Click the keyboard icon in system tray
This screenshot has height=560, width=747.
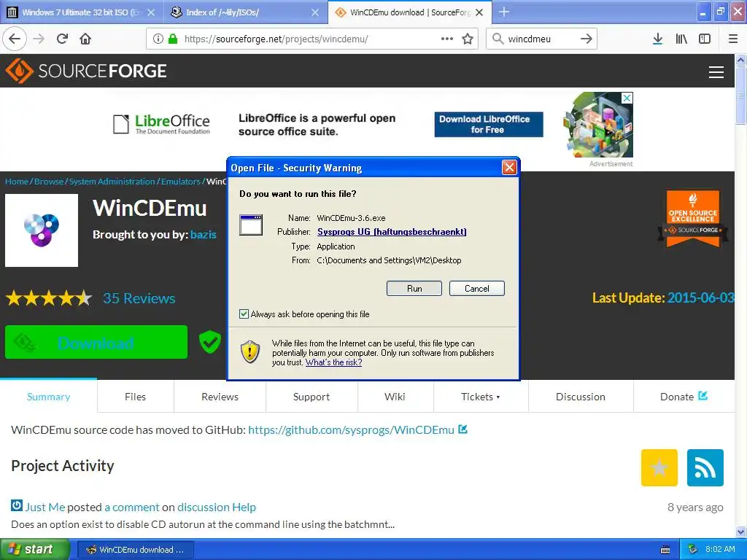[x=665, y=550]
